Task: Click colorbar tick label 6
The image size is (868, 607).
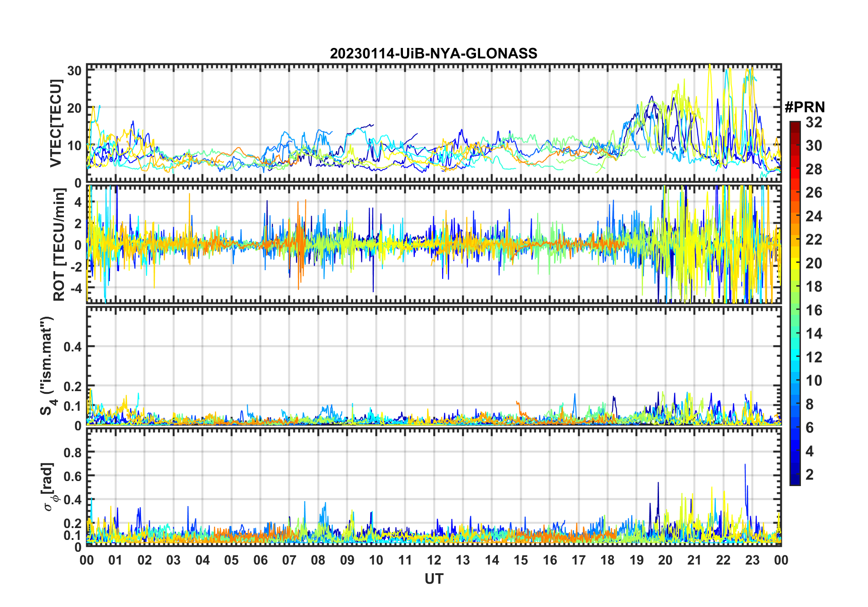Action: coord(810,428)
